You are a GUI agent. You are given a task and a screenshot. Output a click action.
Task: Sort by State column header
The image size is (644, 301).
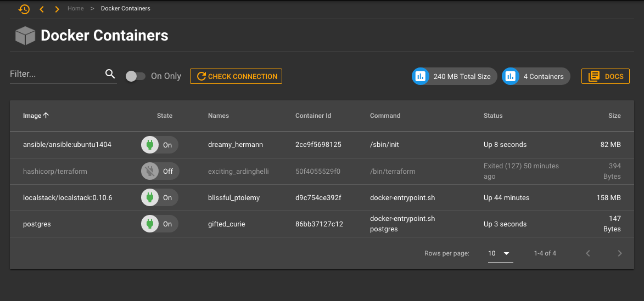[x=165, y=116]
